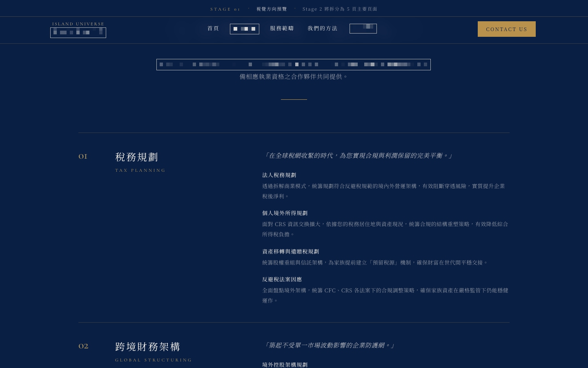Click the 跨境財務架構 heading
The image size is (588, 368).
(x=148, y=347)
